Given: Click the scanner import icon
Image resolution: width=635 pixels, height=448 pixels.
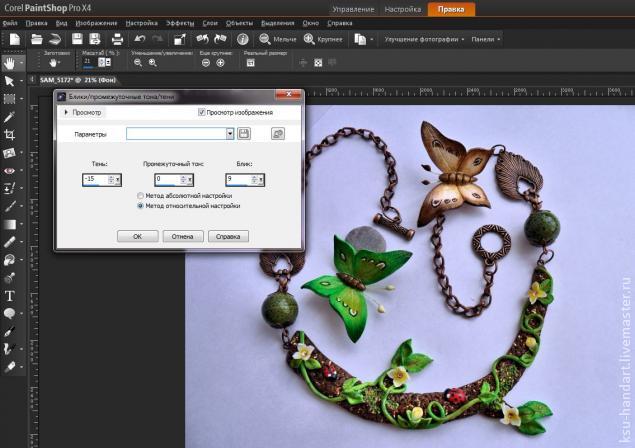Looking at the screenshot, I should tap(55, 39).
